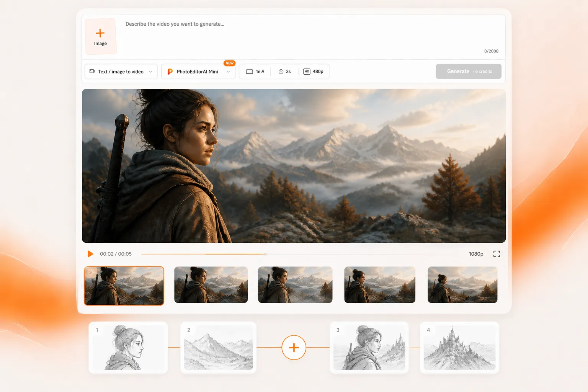Select the 16:9 aspect ratio option
This screenshot has width=588, height=392.
[x=255, y=72]
